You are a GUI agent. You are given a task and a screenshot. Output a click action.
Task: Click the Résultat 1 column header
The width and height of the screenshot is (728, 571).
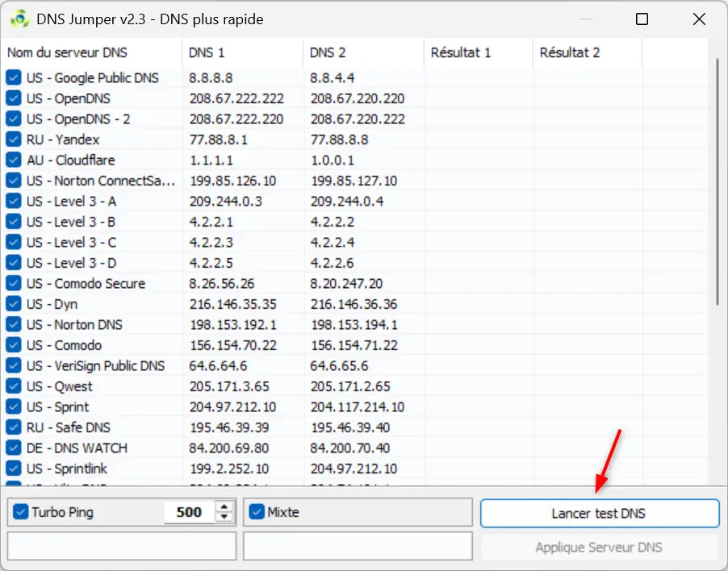point(479,52)
